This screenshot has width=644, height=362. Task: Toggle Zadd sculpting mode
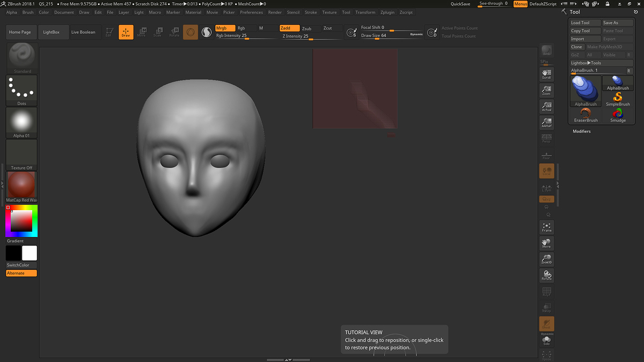pyautogui.click(x=290, y=28)
